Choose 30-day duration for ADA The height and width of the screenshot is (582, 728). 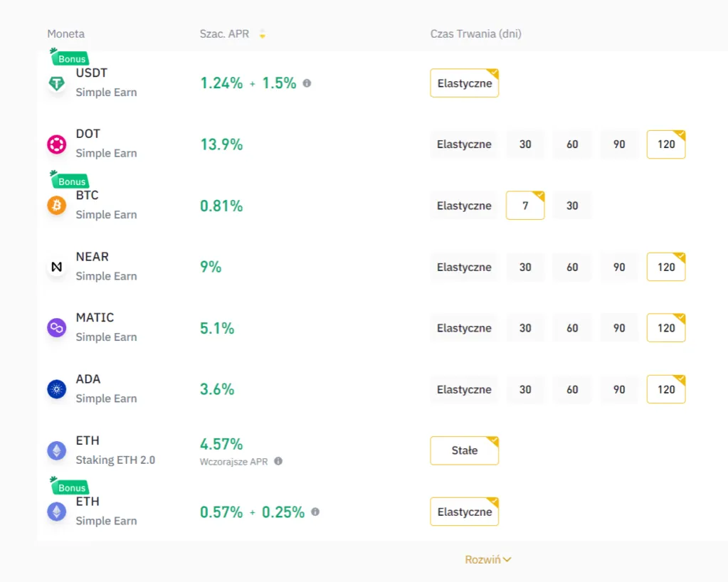coord(525,389)
